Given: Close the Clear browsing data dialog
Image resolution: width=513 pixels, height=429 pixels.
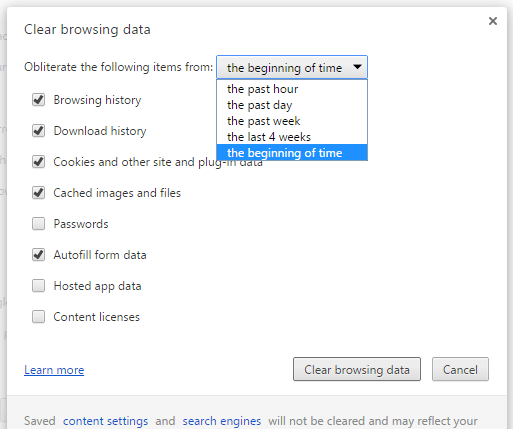Looking at the screenshot, I should [493, 21].
